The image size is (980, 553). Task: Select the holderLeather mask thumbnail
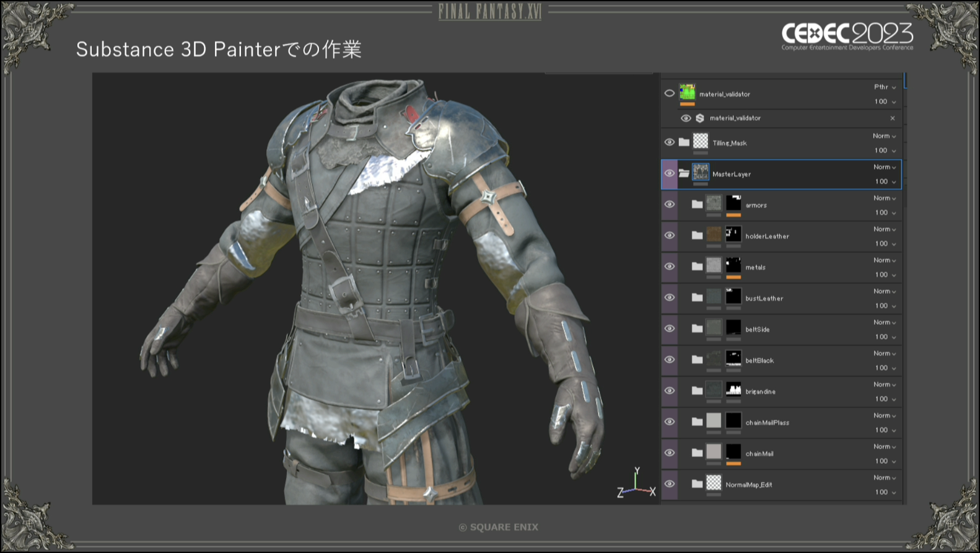[733, 234]
